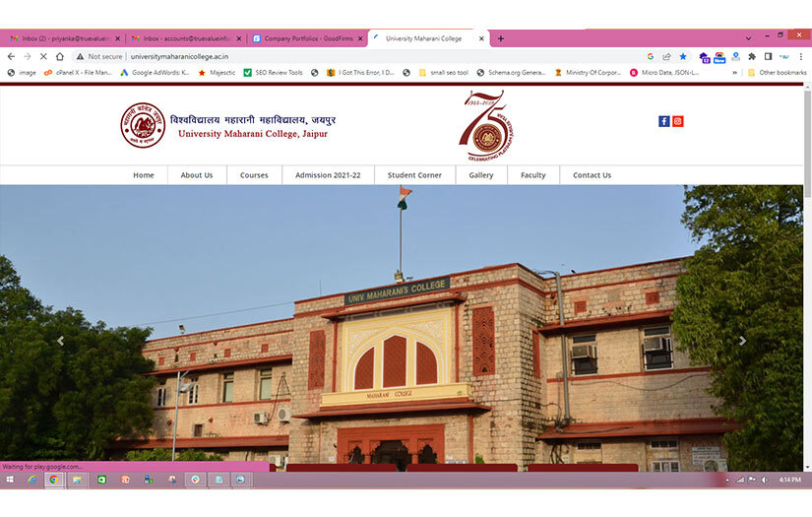The width and height of the screenshot is (812, 517).
Task: Click the 4:14 PM taskbar clock
Action: pos(790,480)
